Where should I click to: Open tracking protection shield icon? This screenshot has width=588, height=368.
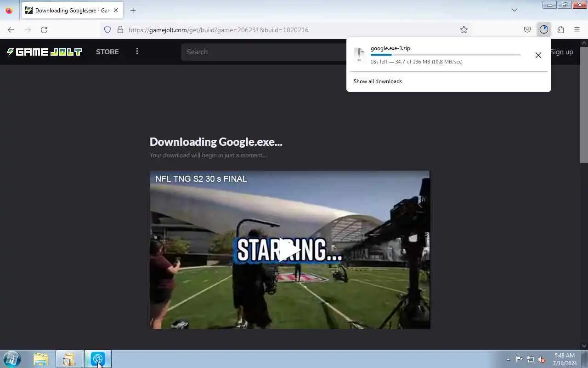click(x=107, y=29)
